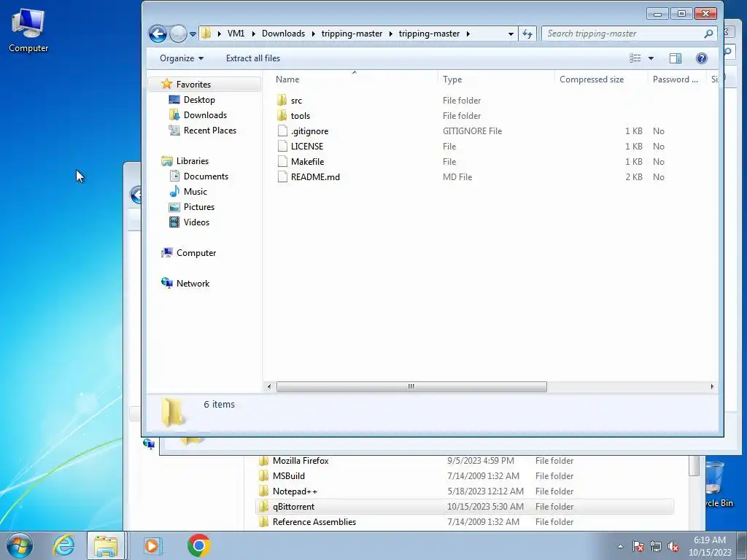Select Libraries in the navigation pane
747x560 pixels.
[x=193, y=161]
